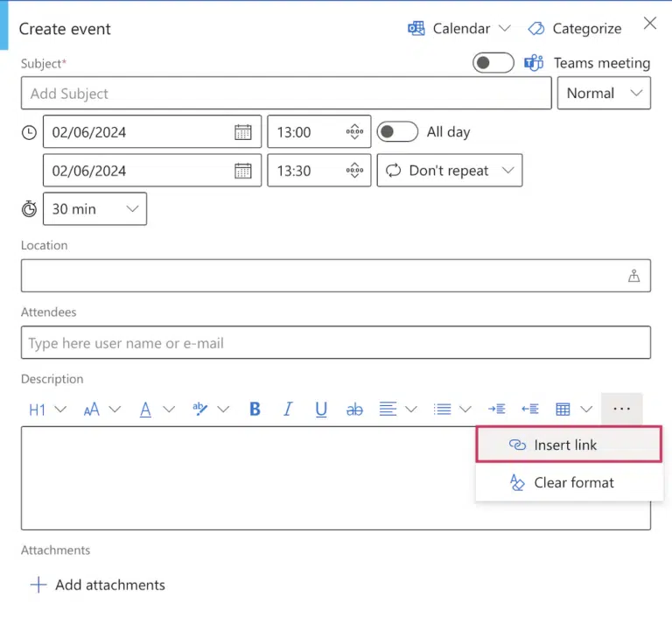Click the text alignment icon
The width and height of the screenshot is (672, 617).
388,409
